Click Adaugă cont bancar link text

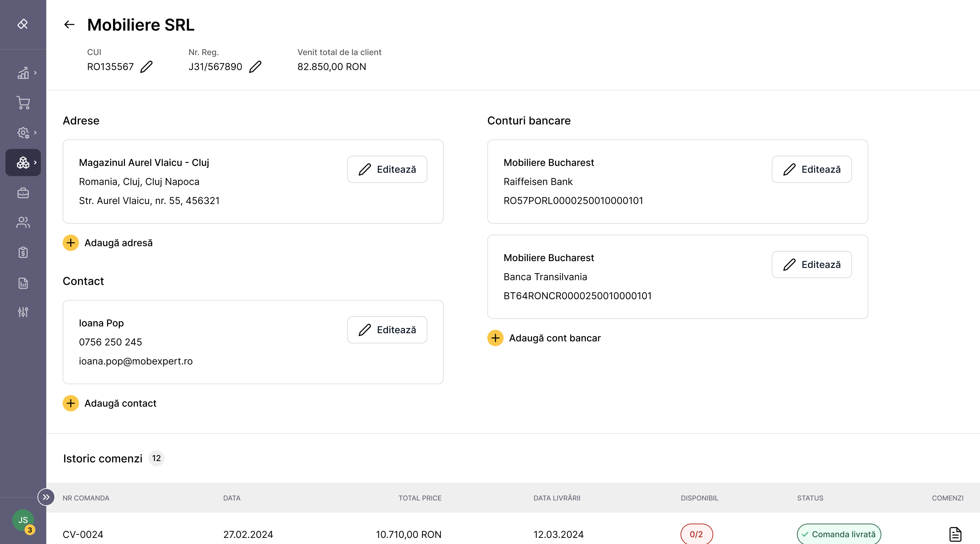pyautogui.click(x=555, y=338)
